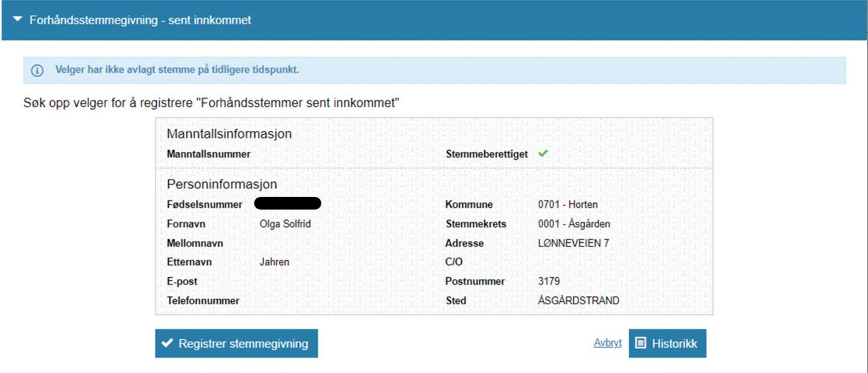This screenshot has width=868, height=373.
Task: Click the Stemmekrets value '0001 - Åsgården'
Action: click(x=574, y=224)
